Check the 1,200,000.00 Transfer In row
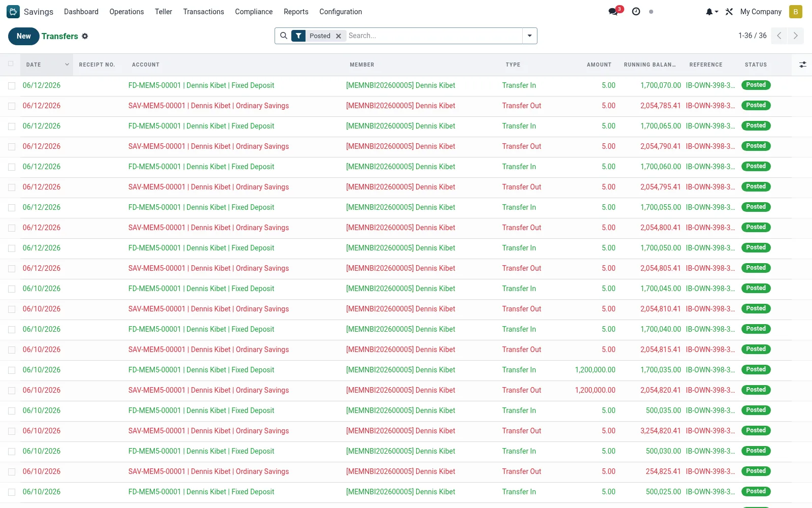812x508 pixels. tap(12, 370)
